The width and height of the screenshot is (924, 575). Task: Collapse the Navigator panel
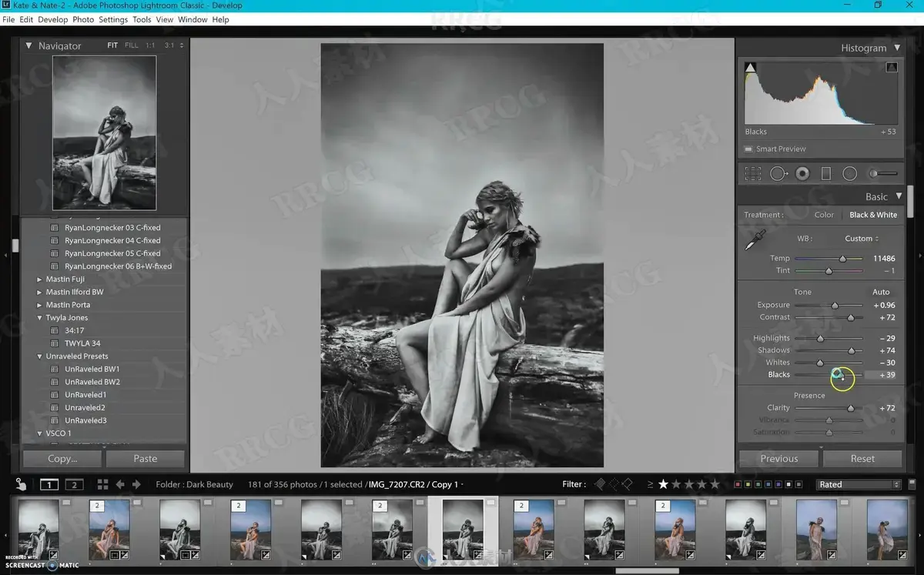point(29,45)
